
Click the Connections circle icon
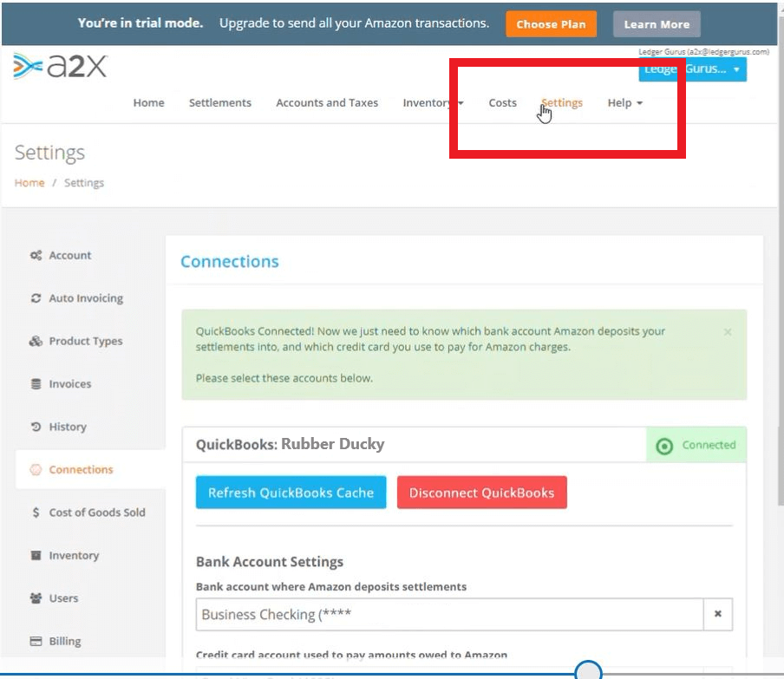click(36, 470)
